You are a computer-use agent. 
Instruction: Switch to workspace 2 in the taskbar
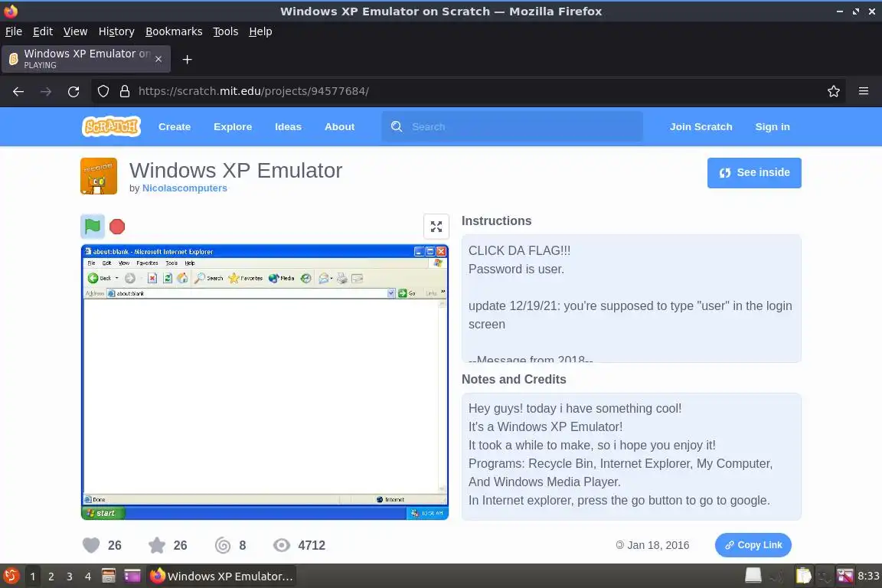pos(51,577)
